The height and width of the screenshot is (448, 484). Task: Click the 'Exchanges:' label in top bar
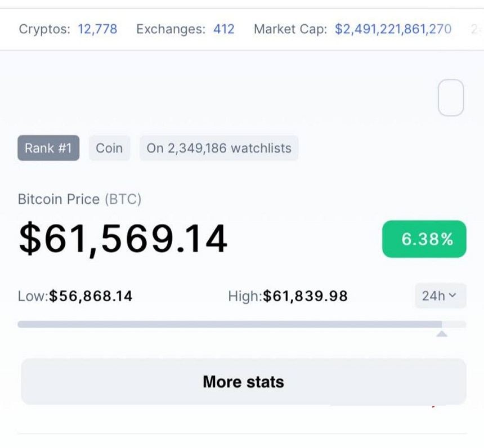click(x=171, y=29)
